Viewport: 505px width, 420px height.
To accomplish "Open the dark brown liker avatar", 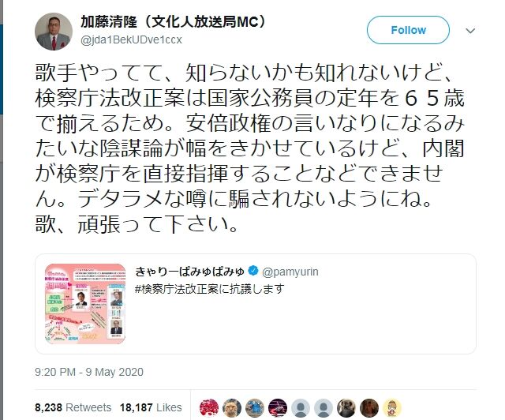I will point(369,408).
